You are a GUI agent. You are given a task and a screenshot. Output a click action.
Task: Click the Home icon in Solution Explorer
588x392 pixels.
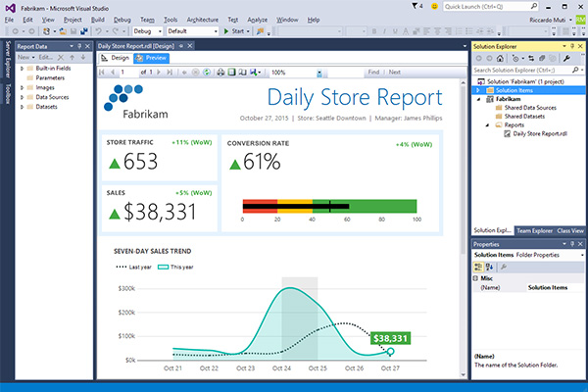(500, 58)
